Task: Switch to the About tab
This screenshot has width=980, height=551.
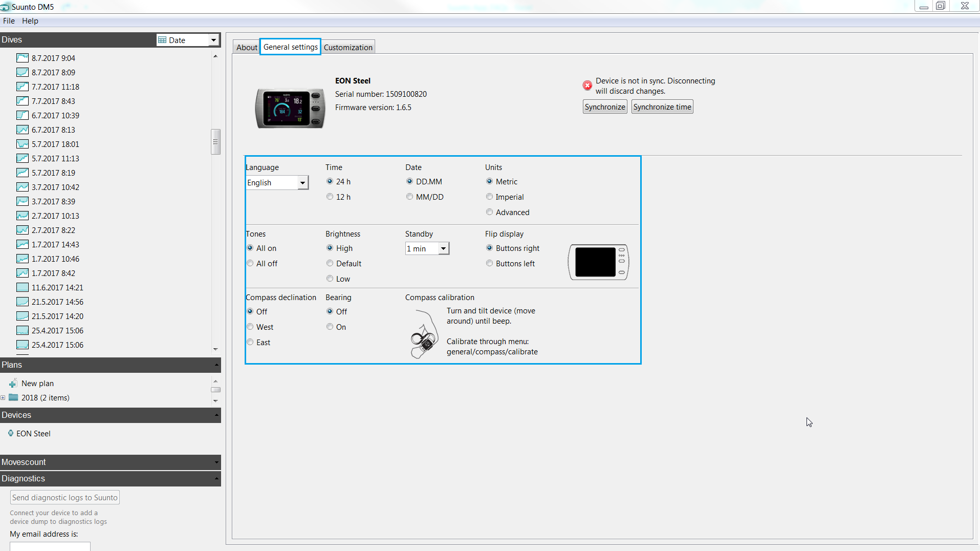Action: pyautogui.click(x=247, y=47)
